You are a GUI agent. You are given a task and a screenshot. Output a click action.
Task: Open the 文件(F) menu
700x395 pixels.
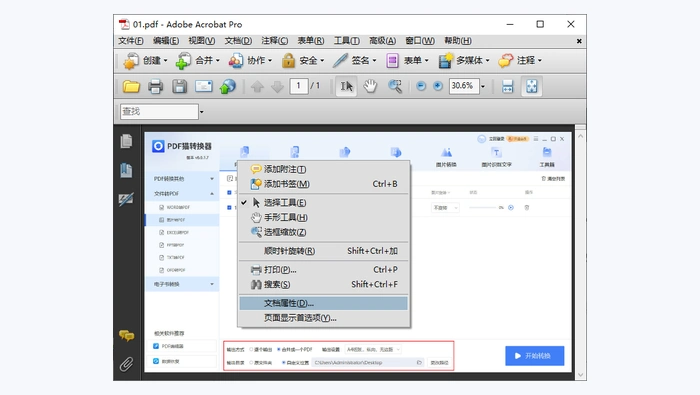click(130, 41)
